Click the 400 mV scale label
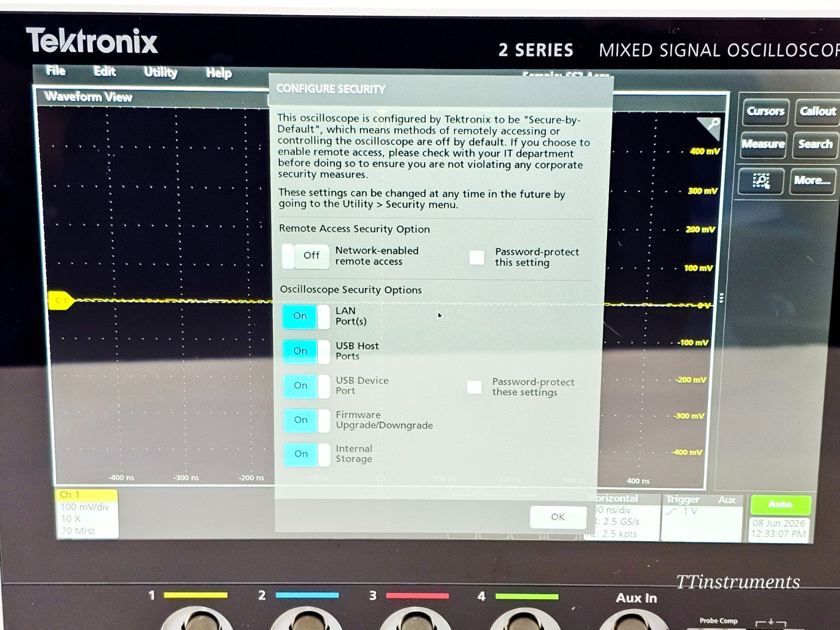This screenshot has height=630, width=840. point(705,151)
